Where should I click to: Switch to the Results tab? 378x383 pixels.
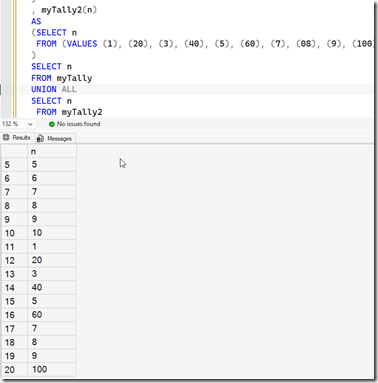[17, 138]
